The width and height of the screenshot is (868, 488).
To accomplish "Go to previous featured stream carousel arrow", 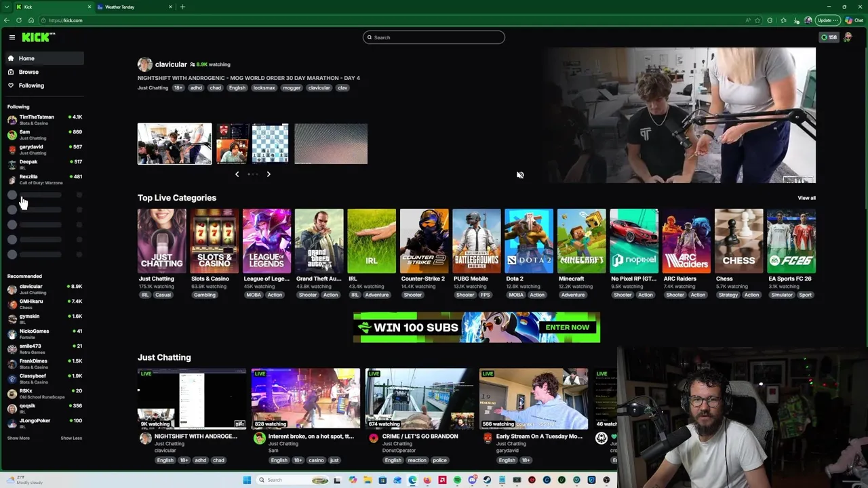I will click(x=237, y=174).
